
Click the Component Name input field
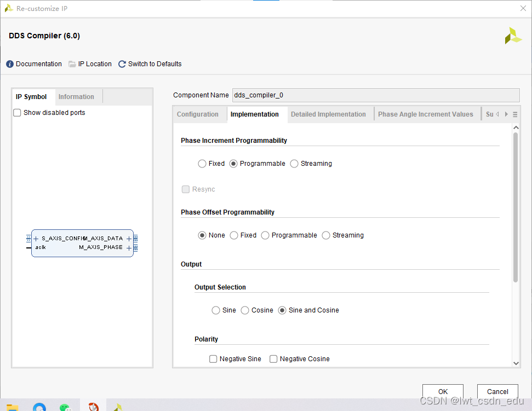(376, 95)
